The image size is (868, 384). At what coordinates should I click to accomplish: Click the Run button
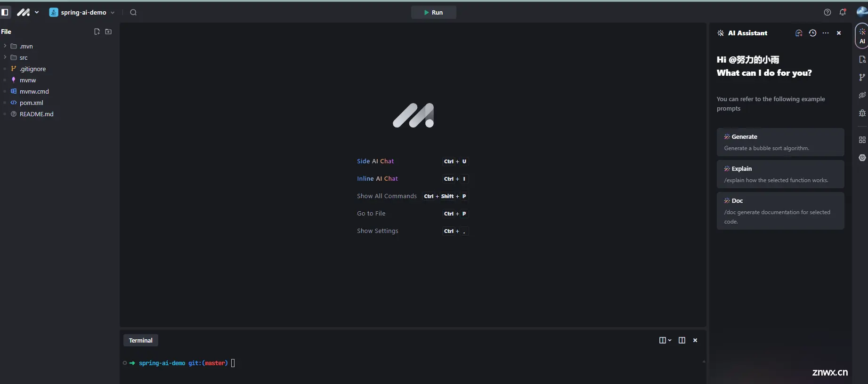click(x=433, y=12)
